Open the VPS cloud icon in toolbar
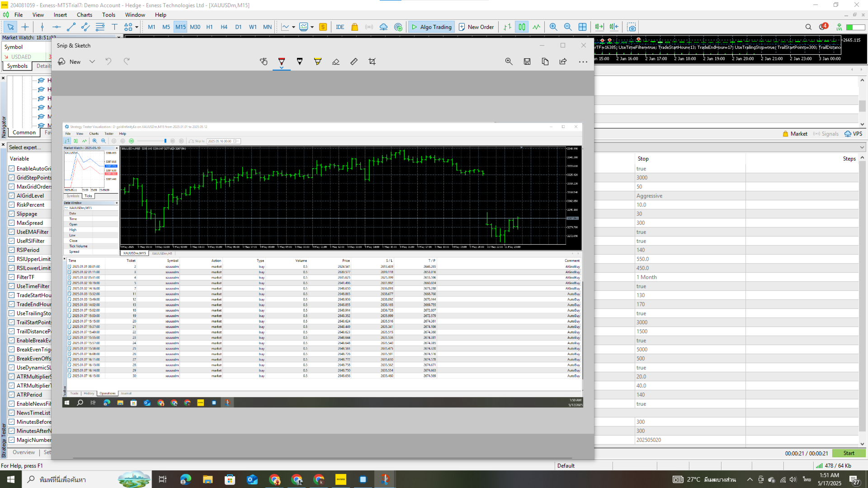 [x=383, y=27]
